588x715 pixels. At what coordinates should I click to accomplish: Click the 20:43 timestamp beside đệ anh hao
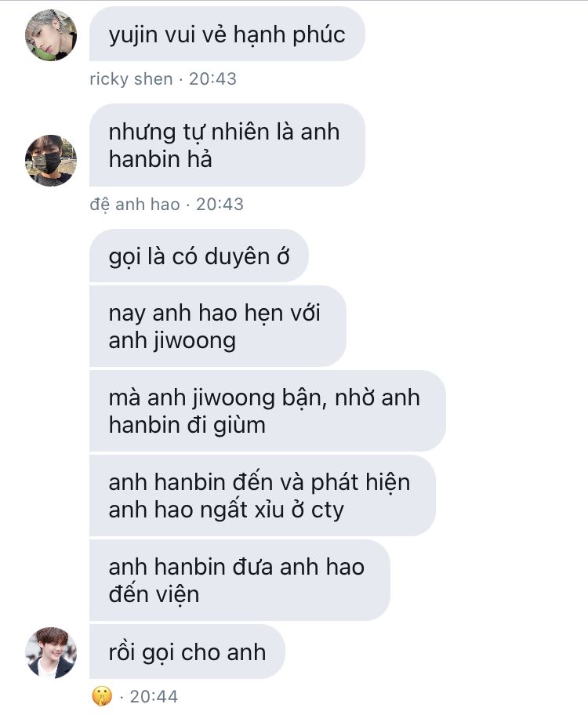coord(220,205)
